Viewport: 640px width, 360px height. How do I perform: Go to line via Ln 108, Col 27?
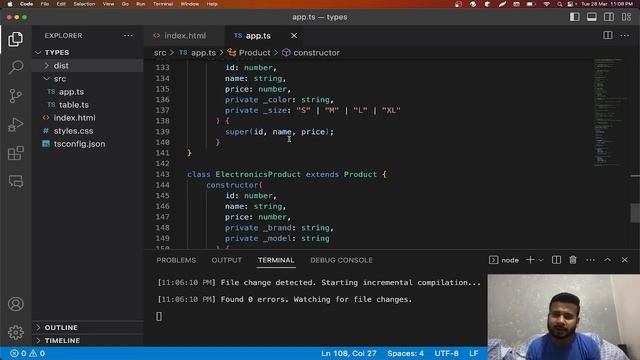[x=349, y=353]
